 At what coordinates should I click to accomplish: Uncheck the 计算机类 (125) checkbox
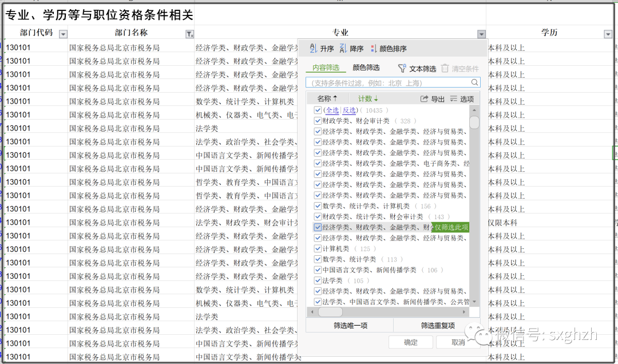click(318, 249)
